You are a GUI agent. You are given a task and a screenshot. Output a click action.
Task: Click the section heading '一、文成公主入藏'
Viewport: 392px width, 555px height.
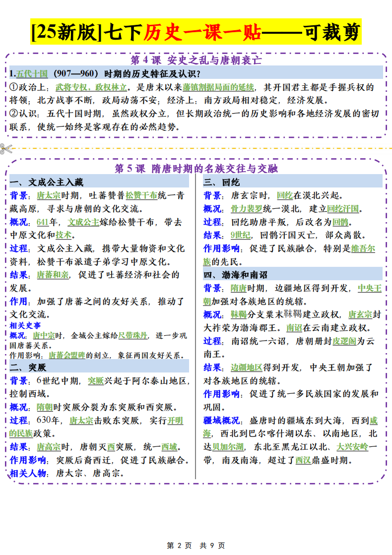point(46,183)
